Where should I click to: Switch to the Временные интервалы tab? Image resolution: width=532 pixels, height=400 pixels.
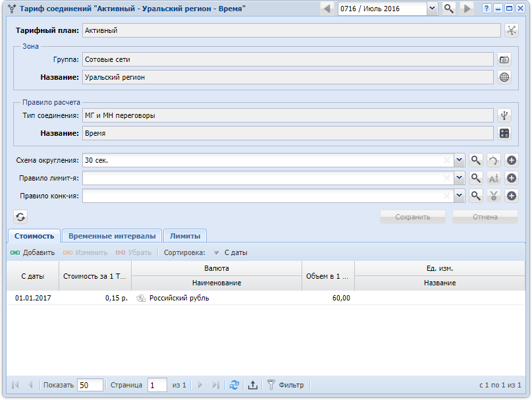click(112, 236)
